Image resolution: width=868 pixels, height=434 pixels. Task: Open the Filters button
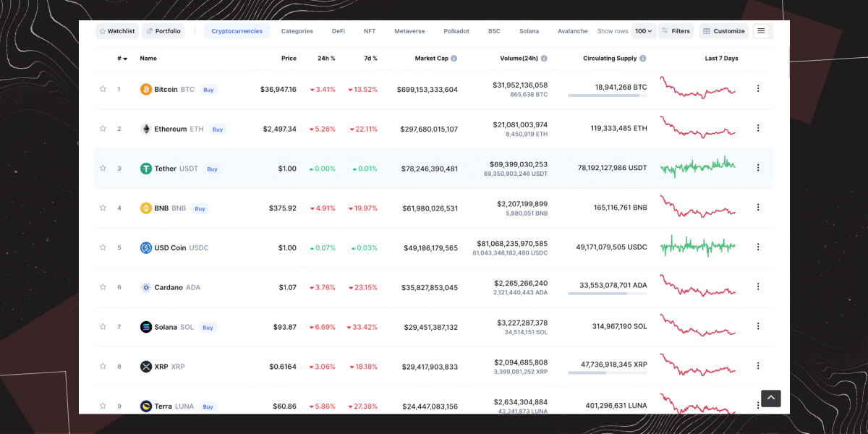point(676,31)
